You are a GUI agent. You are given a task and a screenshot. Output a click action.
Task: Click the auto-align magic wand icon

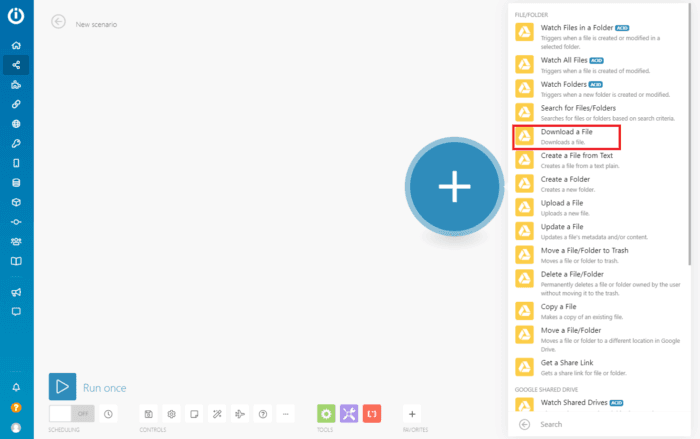(217, 414)
